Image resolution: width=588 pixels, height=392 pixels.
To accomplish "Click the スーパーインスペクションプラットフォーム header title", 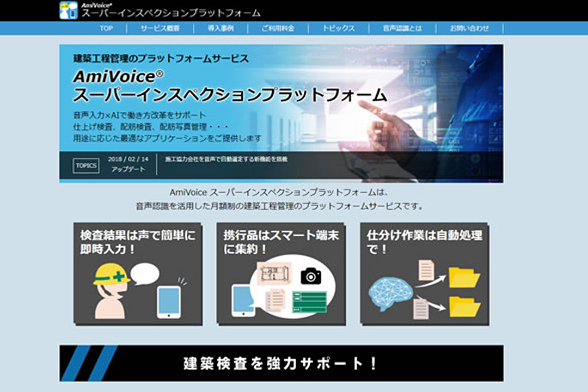I will point(171,13).
